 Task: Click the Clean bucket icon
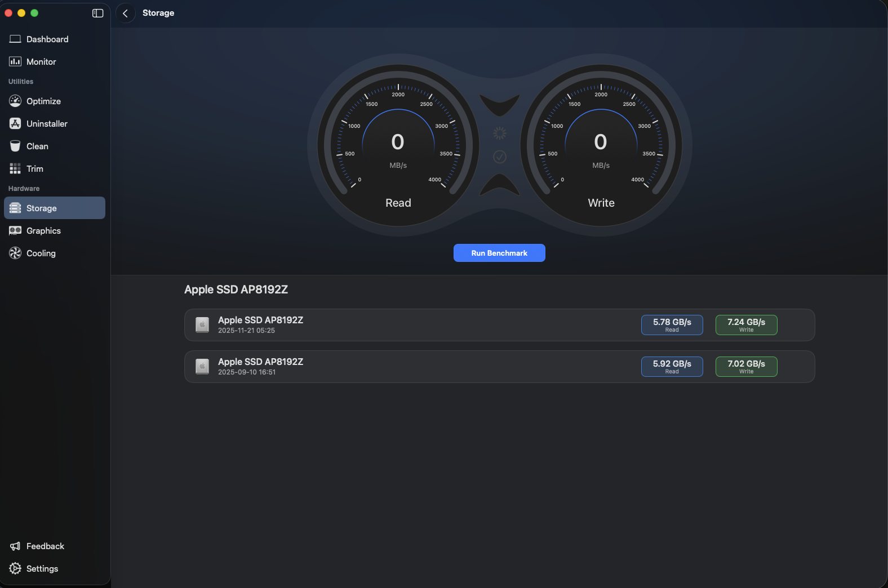[15, 146]
